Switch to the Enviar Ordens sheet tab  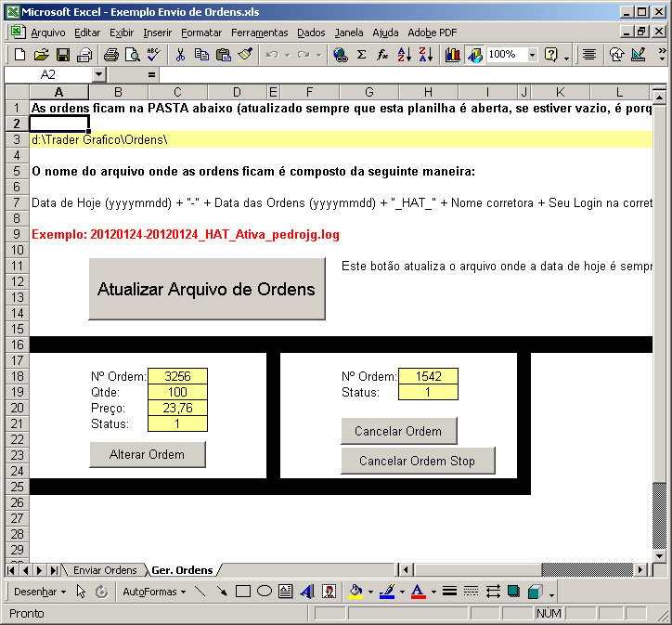tap(105, 570)
